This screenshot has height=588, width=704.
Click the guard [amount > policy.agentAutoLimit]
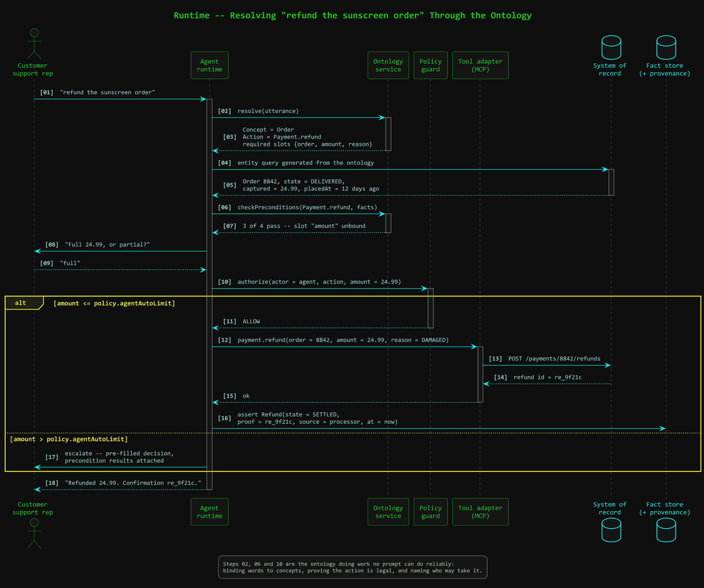[x=69, y=439]
